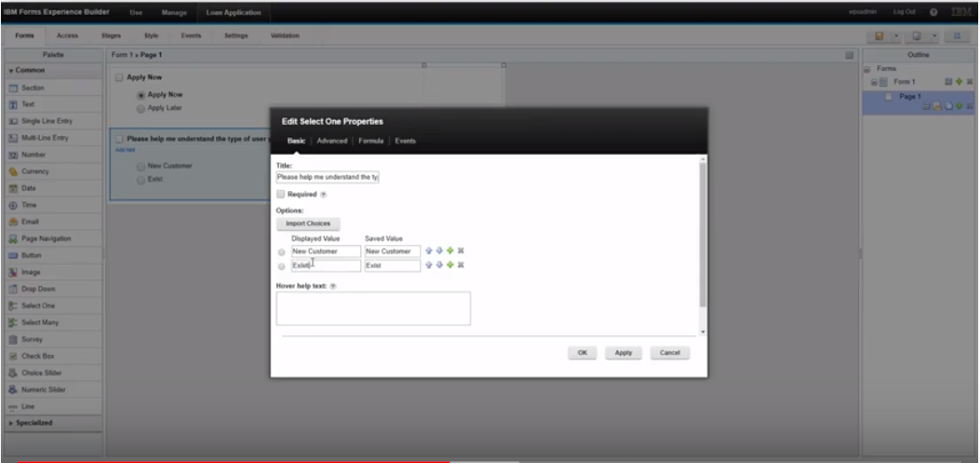Viewport: 980px width, 463px height.
Task: Select Page 1 in the Outline tree
Action: (x=909, y=96)
